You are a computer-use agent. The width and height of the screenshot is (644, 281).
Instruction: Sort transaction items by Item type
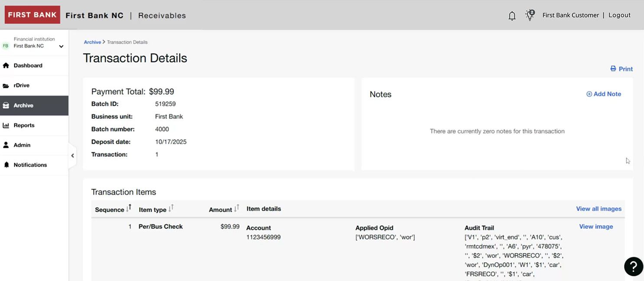point(171,209)
